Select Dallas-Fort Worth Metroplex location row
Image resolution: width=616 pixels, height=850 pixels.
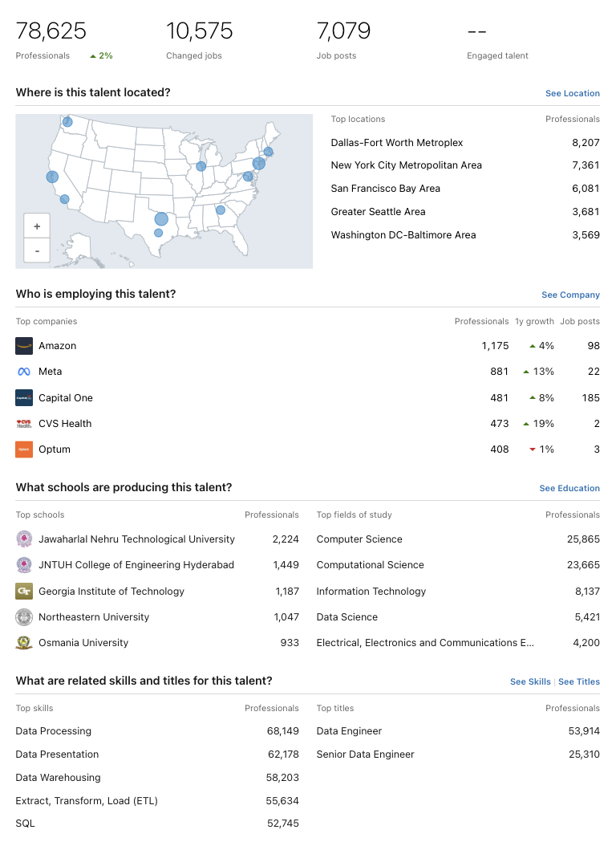pyautogui.click(x=397, y=143)
